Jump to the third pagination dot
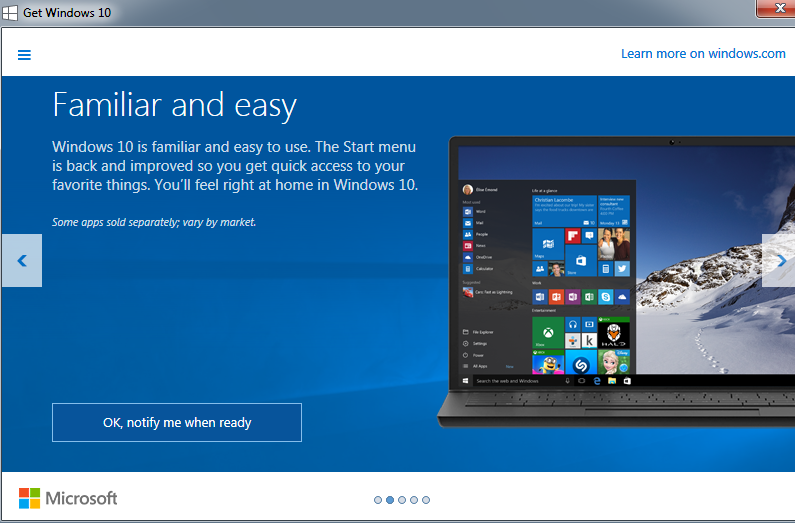Screen dimensions: 795x523 point(402,499)
